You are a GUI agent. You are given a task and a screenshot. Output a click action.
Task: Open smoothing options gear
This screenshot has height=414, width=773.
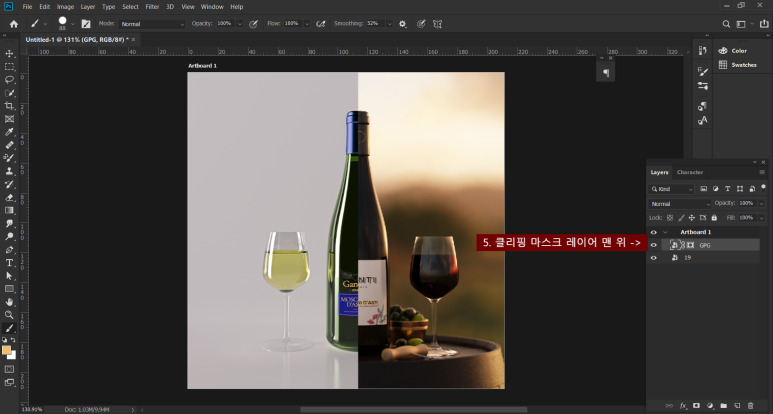403,24
